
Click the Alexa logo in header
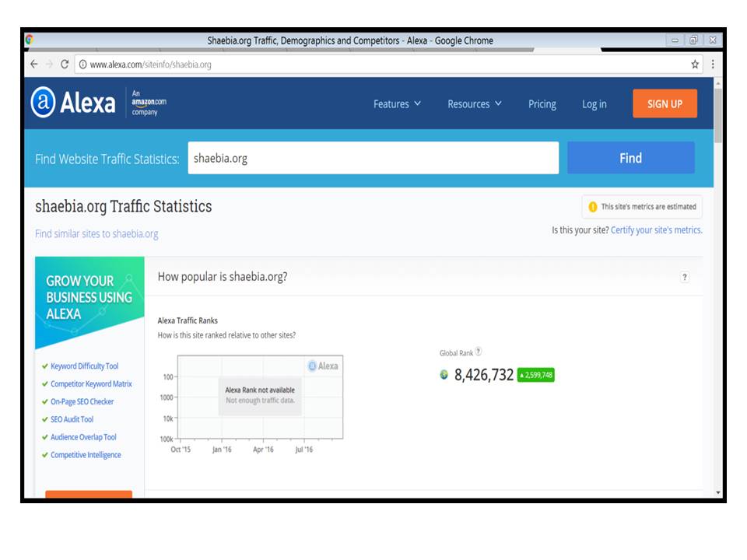[x=73, y=102]
